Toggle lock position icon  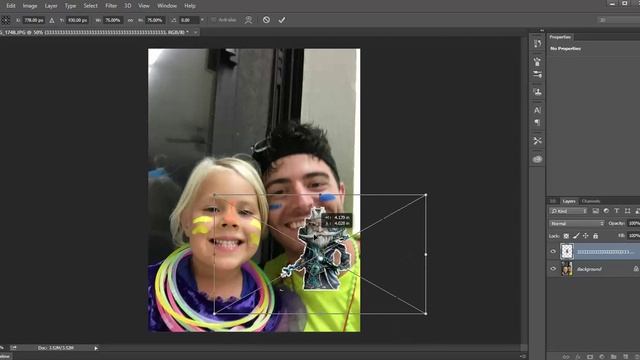pos(586,236)
